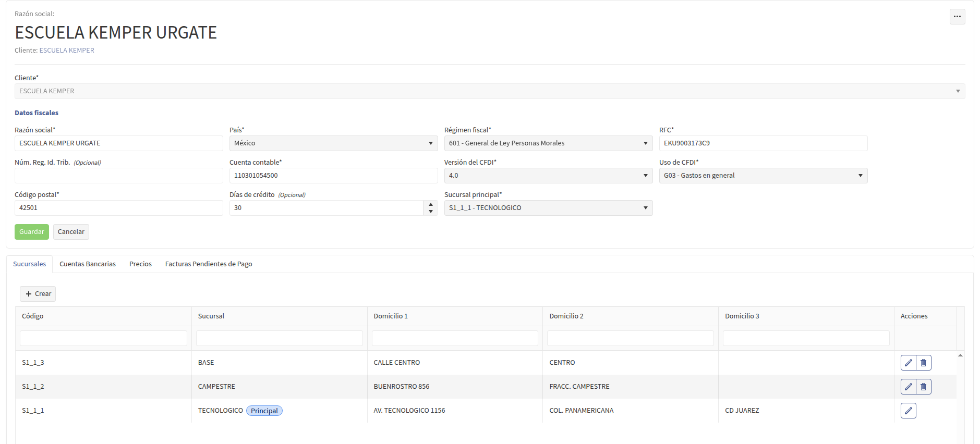Focus the Domicilio 1 filter box
Viewport: 980px width, 444px height.
(x=455, y=338)
